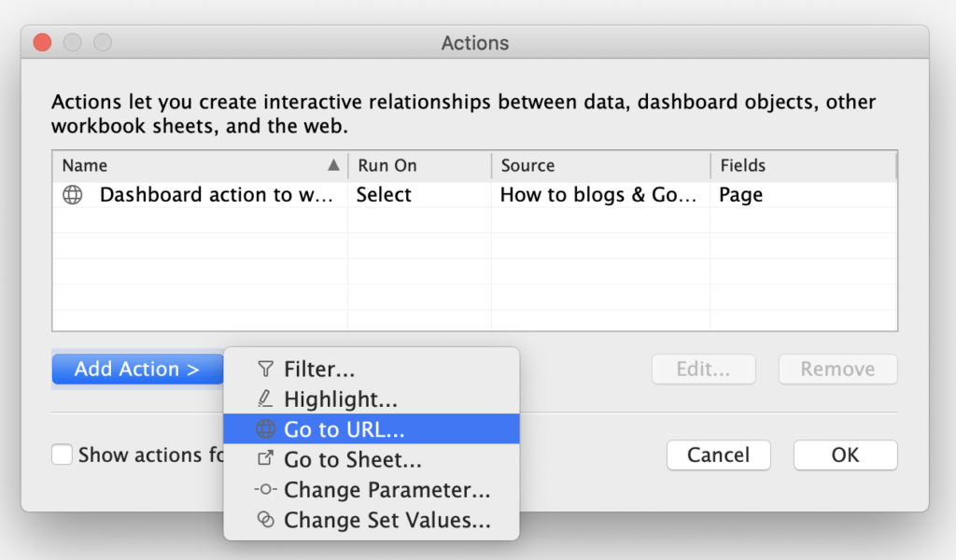Click the Run On column header

pyautogui.click(x=418, y=165)
